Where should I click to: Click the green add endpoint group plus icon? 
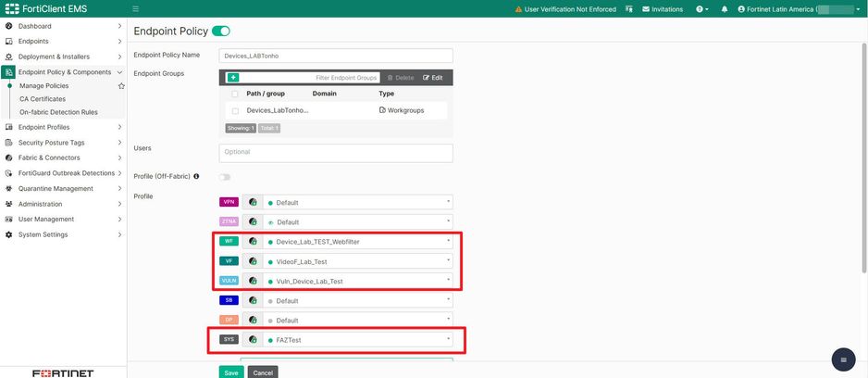[x=233, y=78]
